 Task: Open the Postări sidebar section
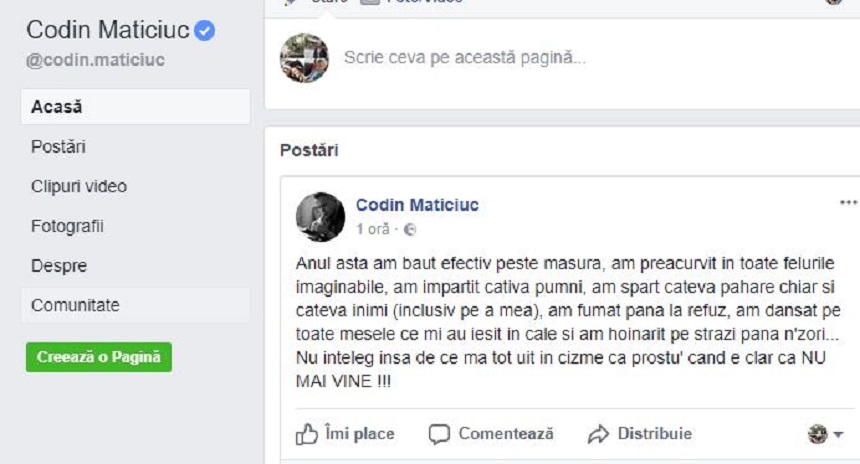click(x=58, y=147)
